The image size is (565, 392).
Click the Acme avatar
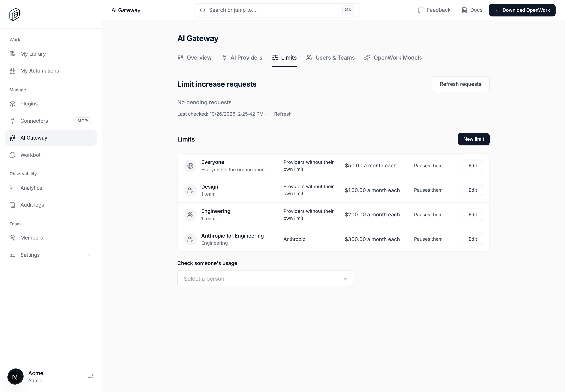point(15,377)
